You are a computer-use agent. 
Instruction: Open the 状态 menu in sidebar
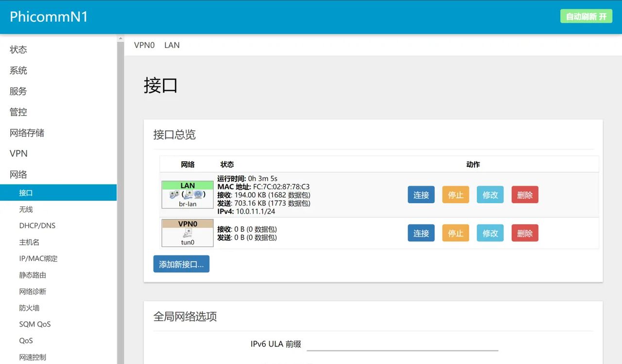pyautogui.click(x=18, y=49)
